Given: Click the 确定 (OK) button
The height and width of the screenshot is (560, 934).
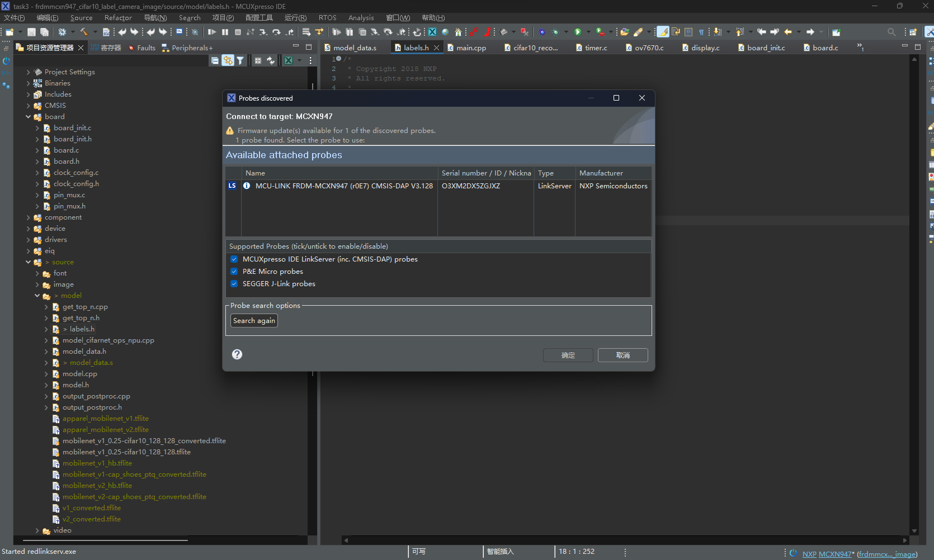Looking at the screenshot, I should (568, 355).
